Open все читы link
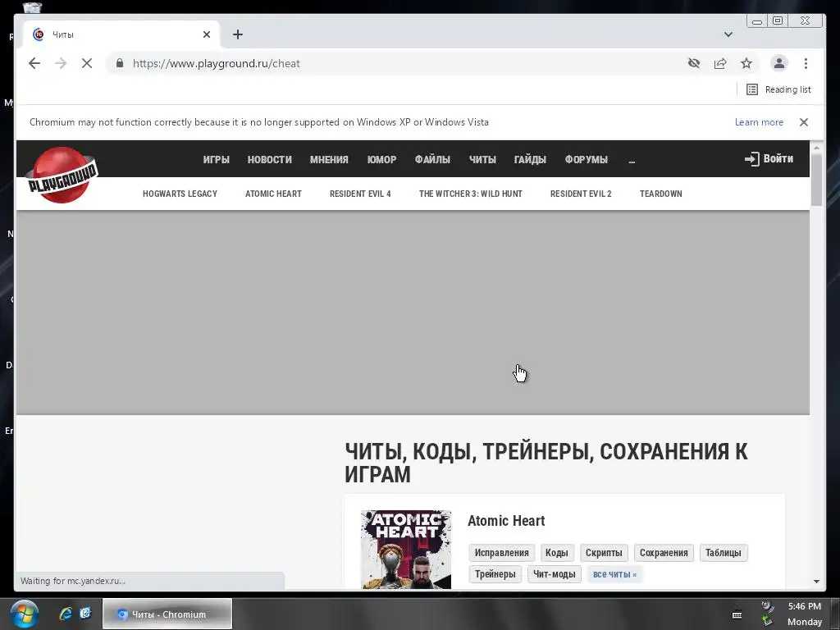This screenshot has width=840, height=630. pos(614,573)
